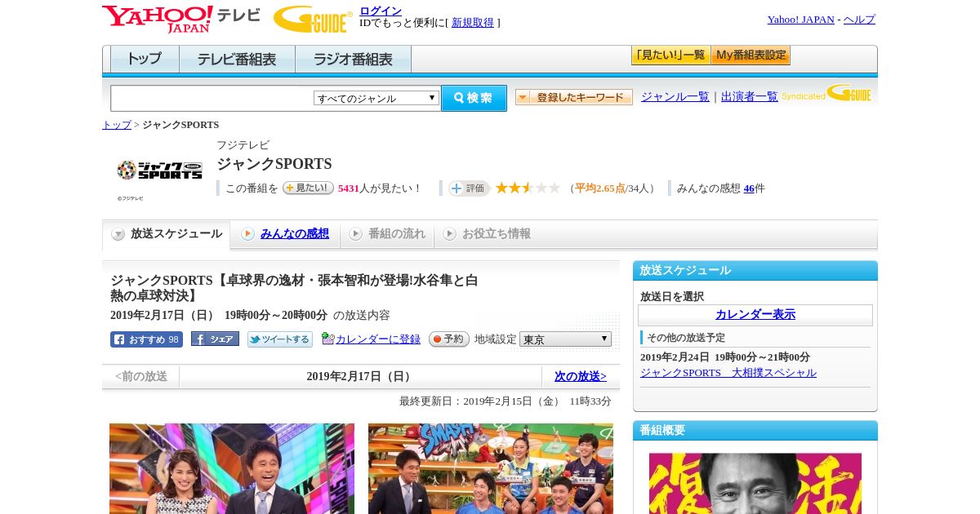Open ジャンル一覧 link

pos(675,96)
